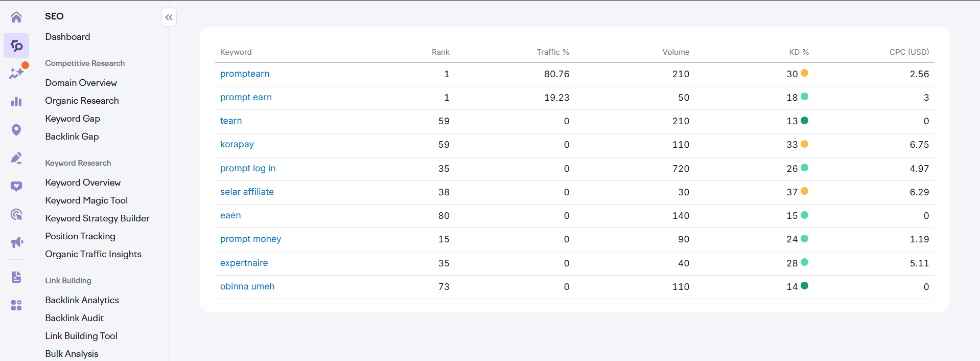Viewport: 980px width, 361px height.
Task: Select the SEO toolkit icon
Action: [x=16, y=46]
